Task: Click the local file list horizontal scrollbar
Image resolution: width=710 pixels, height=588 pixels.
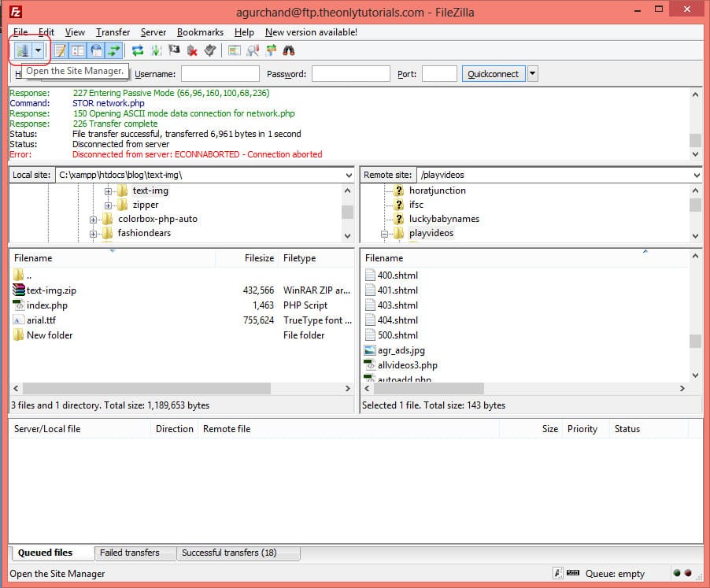Action: click(x=146, y=388)
